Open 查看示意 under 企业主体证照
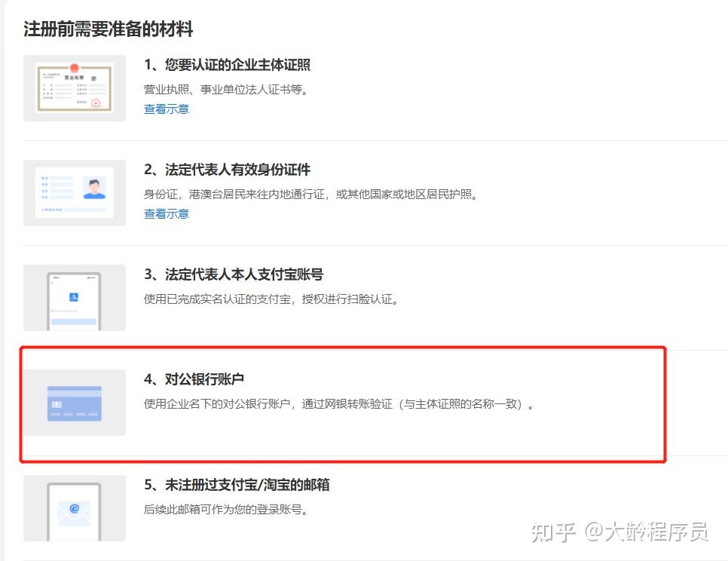 pyautogui.click(x=165, y=109)
